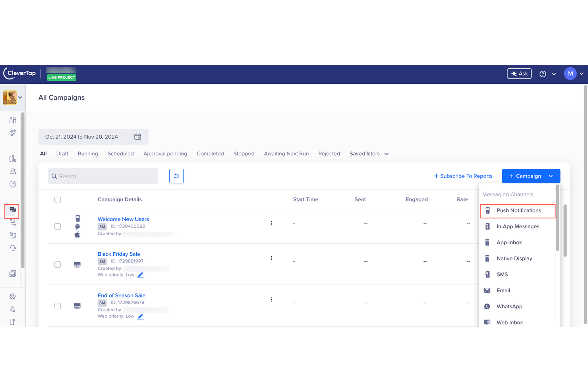This screenshot has width=588, height=392.
Task: Check the select-all checkbox in table header
Action: pyautogui.click(x=57, y=199)
